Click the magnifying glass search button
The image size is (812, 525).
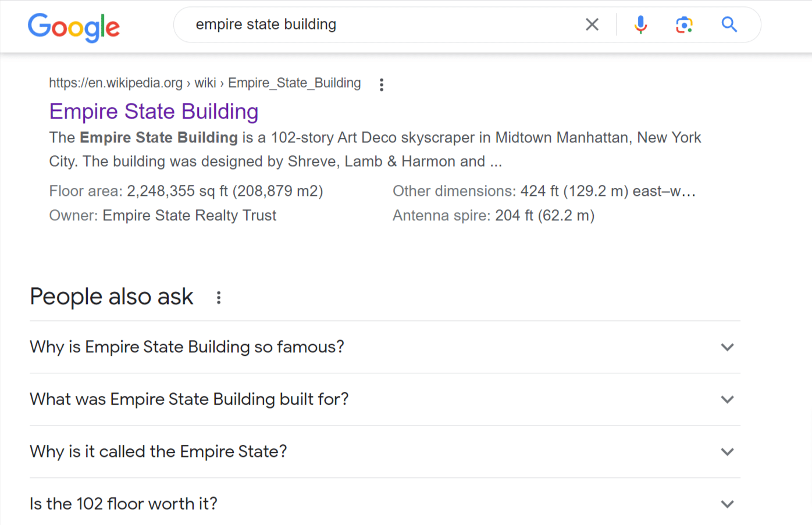pos(729,24)
